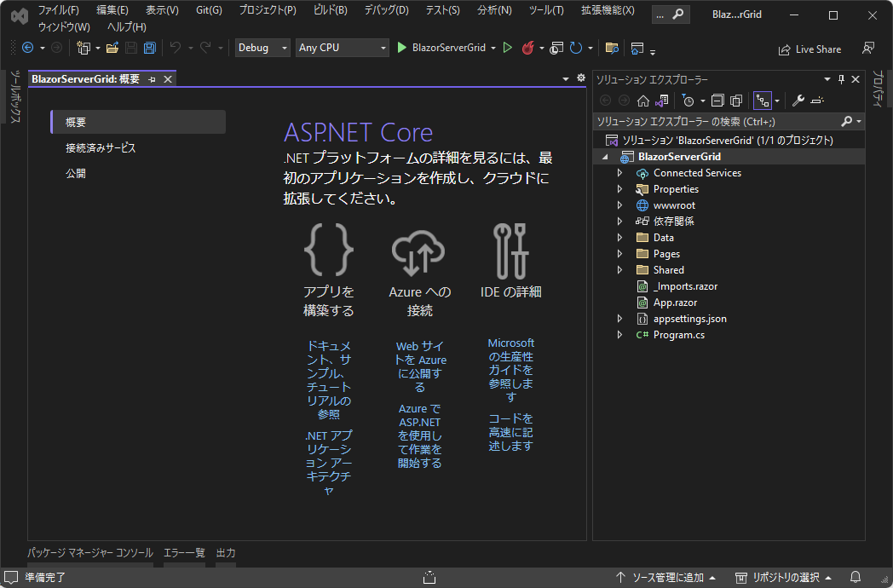Expand the wwwroot node

(619, 205)
